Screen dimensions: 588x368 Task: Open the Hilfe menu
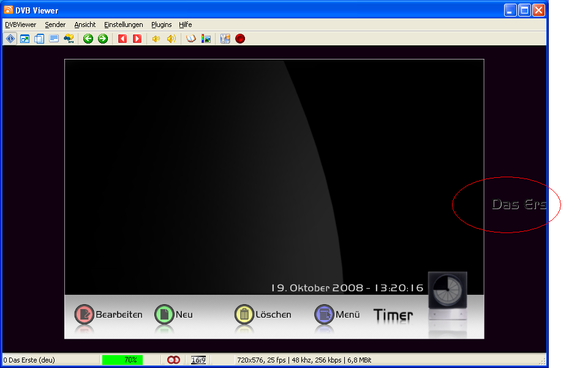[185, 25]
